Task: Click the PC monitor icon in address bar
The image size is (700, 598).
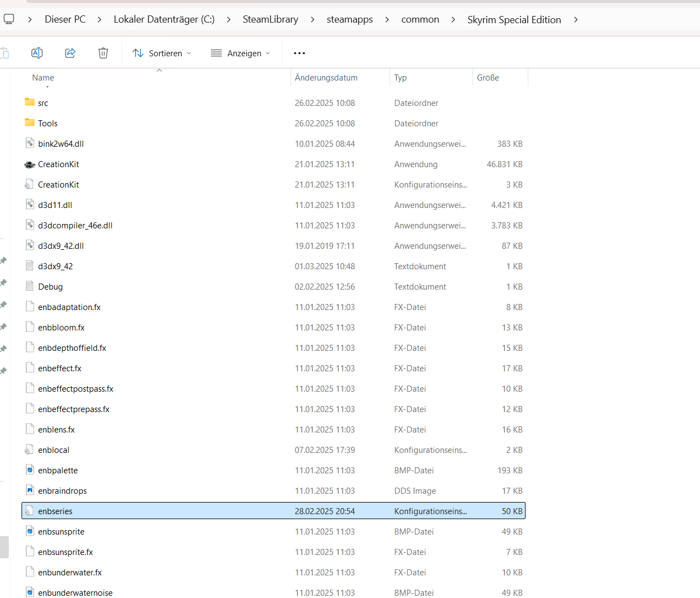Action: coord(9,19)
